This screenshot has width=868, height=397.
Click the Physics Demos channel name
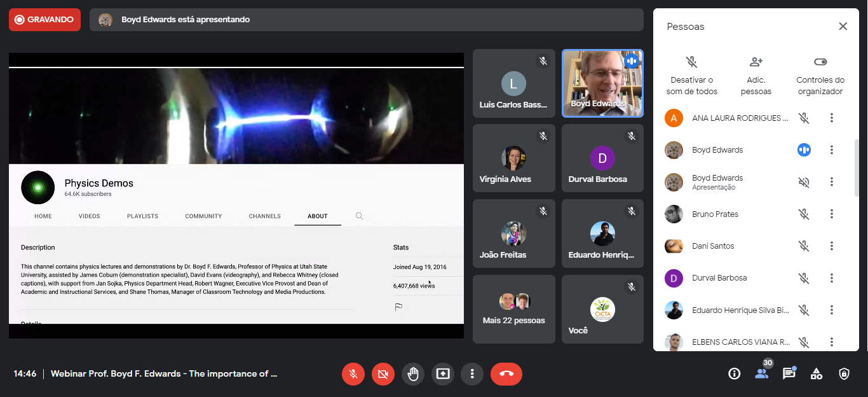click(x=99, y=183)
